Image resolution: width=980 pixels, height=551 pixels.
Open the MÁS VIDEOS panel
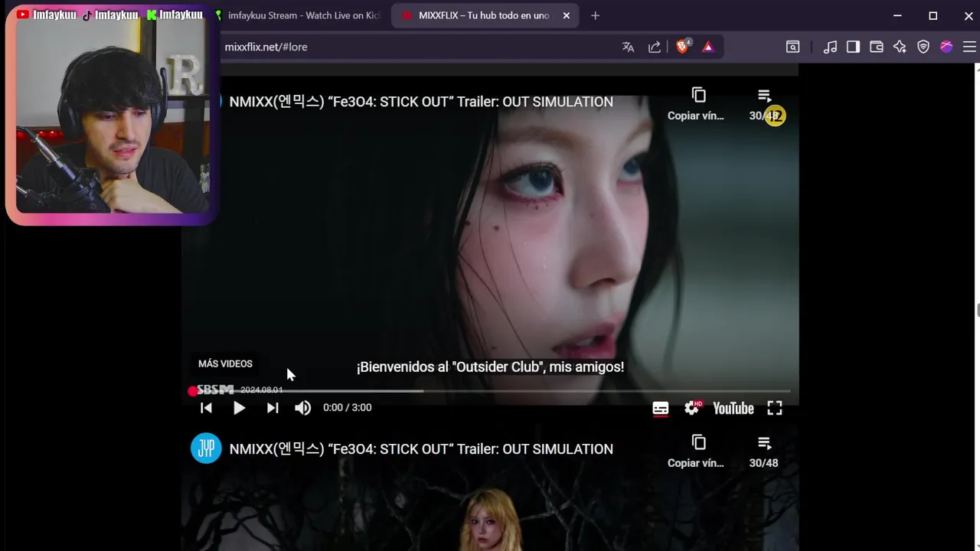[x=225, y=364]
